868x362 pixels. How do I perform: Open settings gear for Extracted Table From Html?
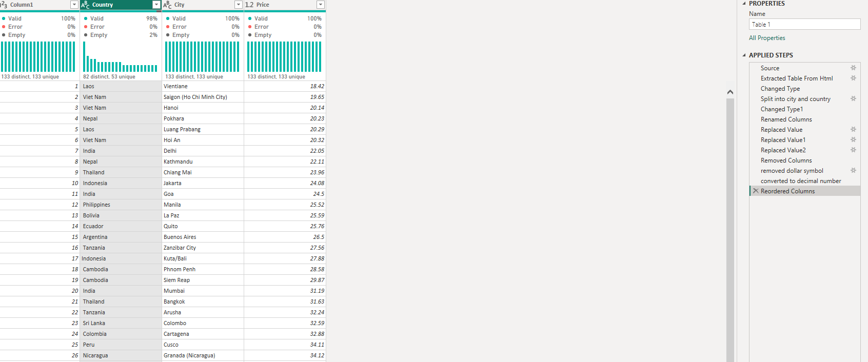(x=854, y=78)
